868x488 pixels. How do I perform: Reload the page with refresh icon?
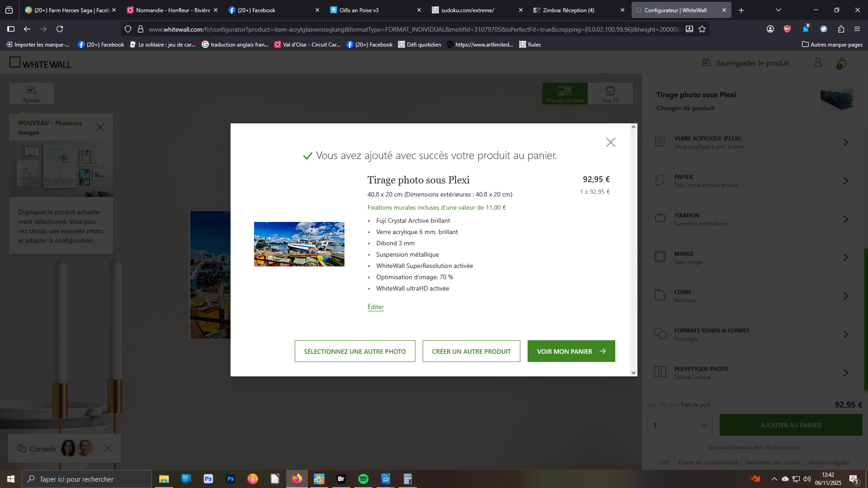[60, 29]
